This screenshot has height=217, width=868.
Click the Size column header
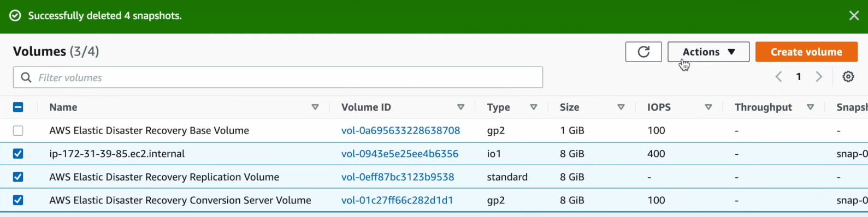pyautogui.click(x=569, y=107)
